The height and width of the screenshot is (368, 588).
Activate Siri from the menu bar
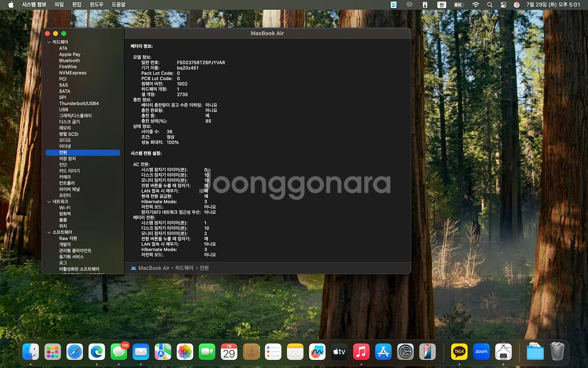click(x=517, y=4)
